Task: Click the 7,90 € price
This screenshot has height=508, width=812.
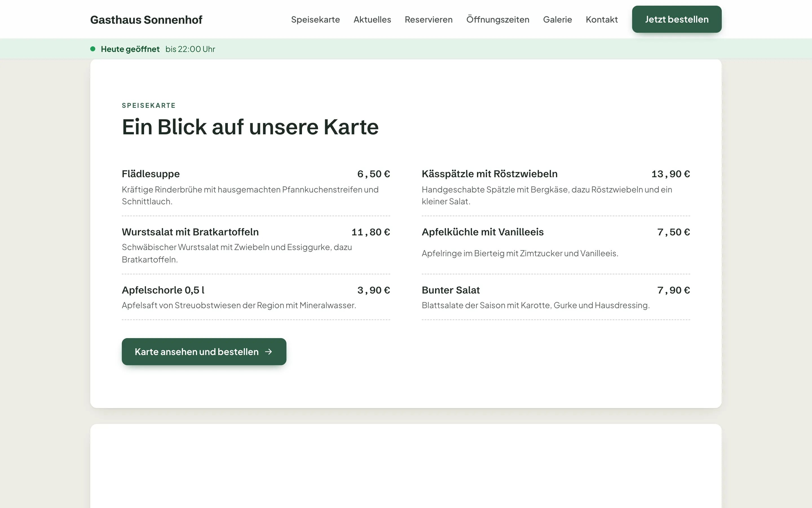Action: pyautogui.click(x=673, y=290)
